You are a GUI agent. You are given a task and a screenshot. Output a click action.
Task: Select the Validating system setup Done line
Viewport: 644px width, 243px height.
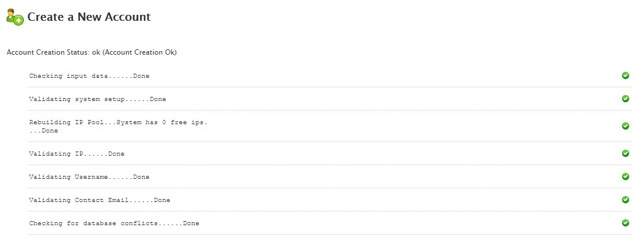[97, 99]
